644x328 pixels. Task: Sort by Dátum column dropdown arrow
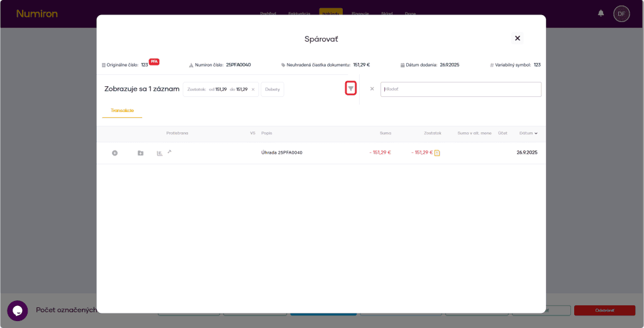536,133
